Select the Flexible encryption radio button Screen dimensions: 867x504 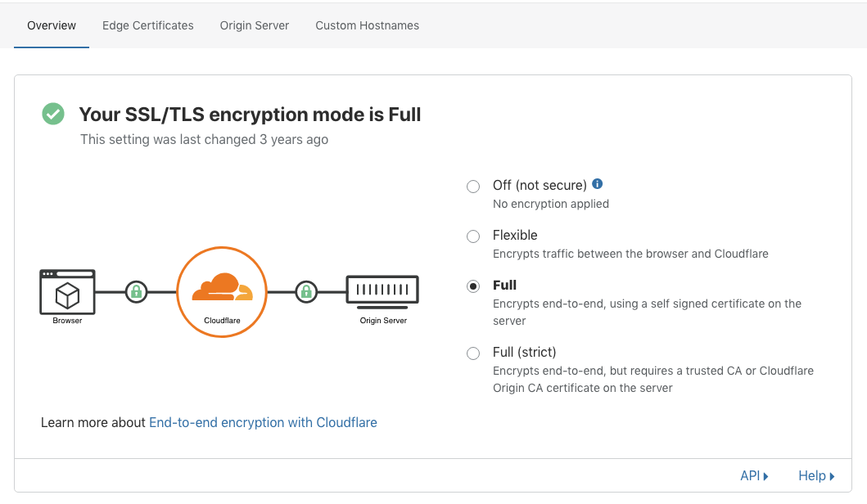[x=473, y=236]
